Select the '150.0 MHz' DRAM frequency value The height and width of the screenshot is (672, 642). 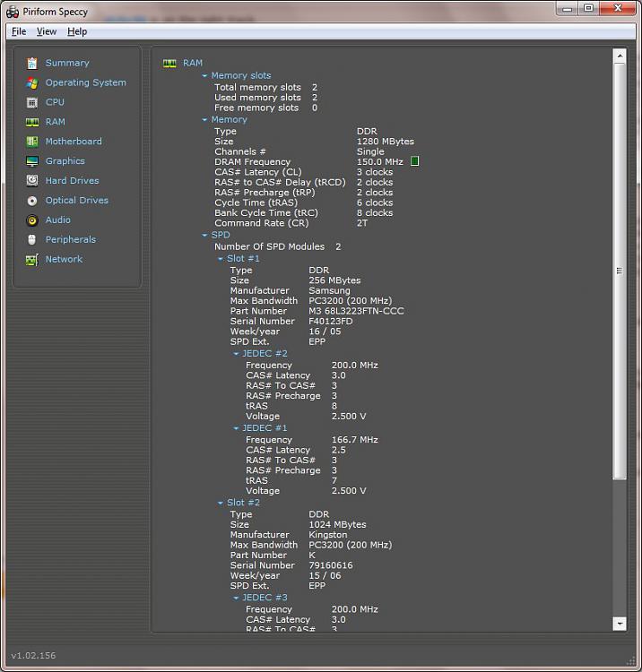tap(380, 162)
